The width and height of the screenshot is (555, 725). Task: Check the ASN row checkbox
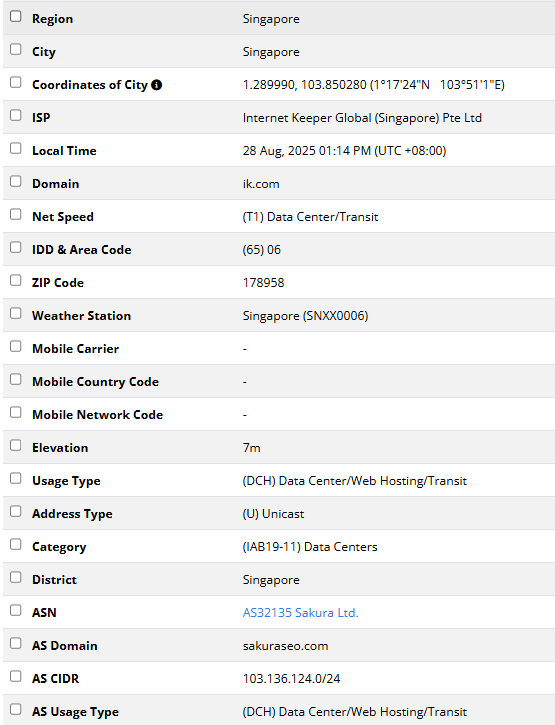tap(16, 610)
